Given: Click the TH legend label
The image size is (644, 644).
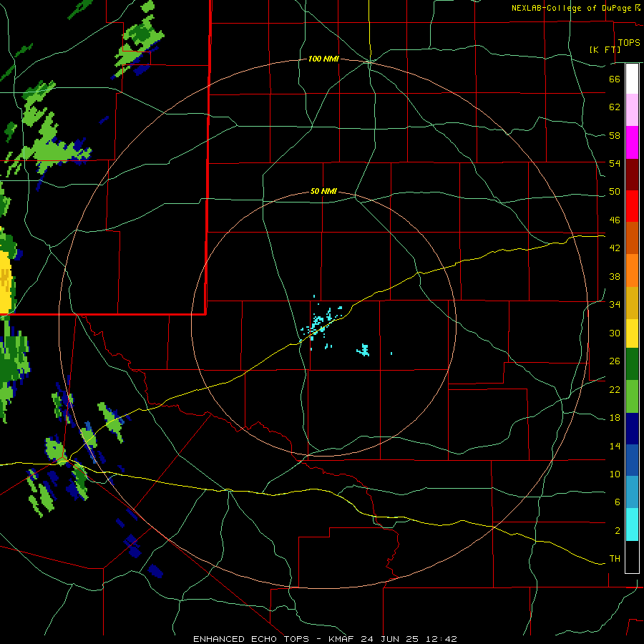Looking at the screenshot, I should tap(615, 559).
